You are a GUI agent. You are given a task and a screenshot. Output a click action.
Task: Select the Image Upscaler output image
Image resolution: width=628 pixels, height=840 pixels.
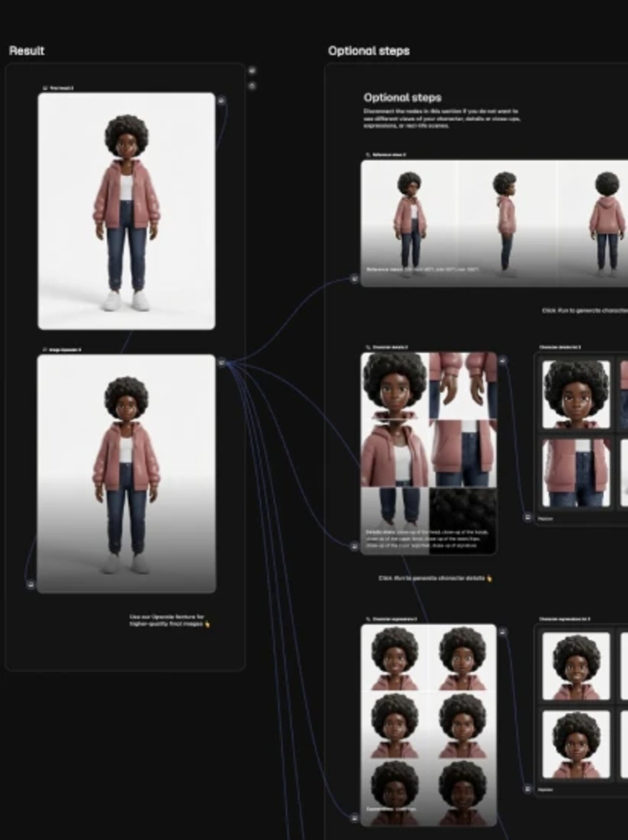click(126, 473)
